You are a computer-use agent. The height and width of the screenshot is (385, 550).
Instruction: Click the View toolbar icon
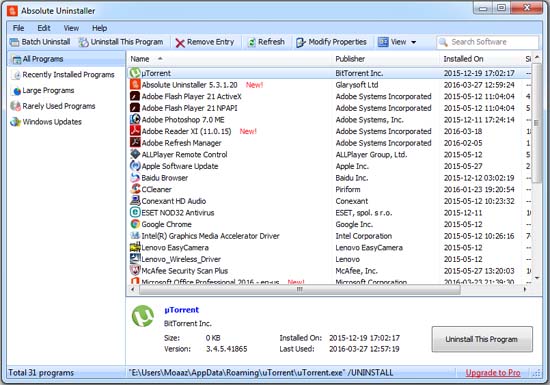click(x=383, y=42)
